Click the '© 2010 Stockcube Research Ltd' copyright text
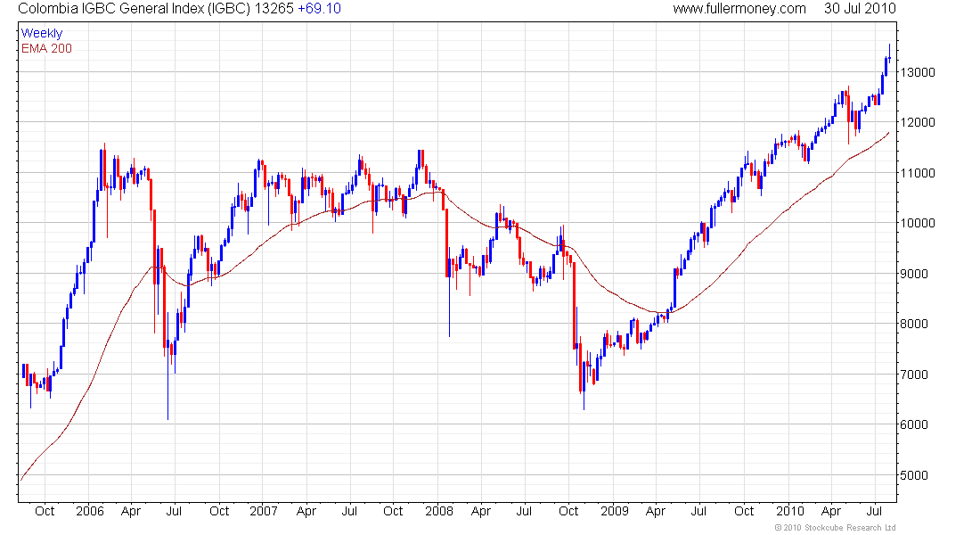 coord(835,528)
